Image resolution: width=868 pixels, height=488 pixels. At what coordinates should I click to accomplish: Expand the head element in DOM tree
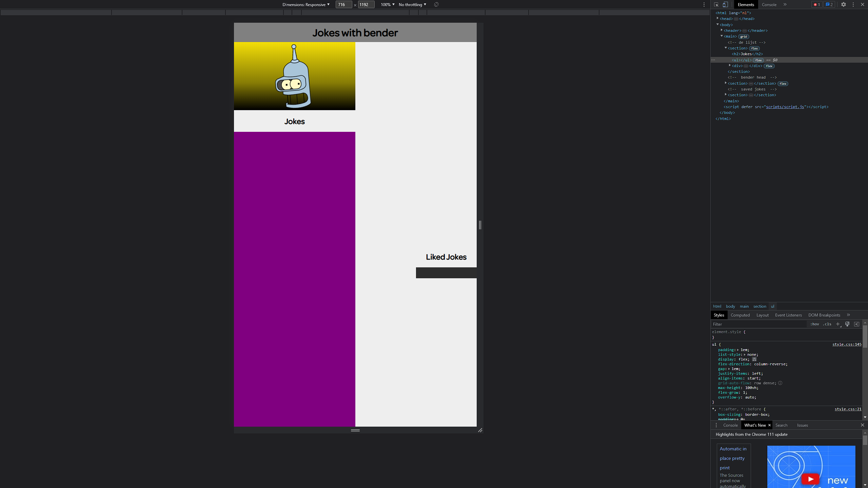click(718, 19)
